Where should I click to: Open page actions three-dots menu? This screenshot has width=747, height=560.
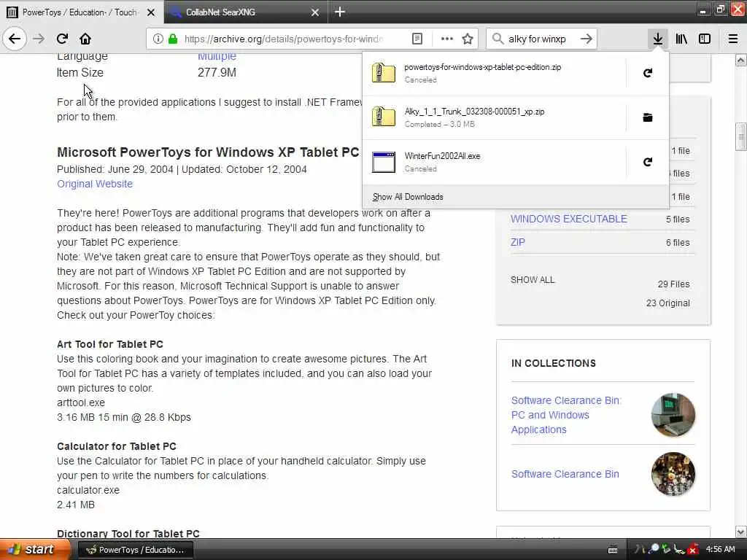[447, 39]
